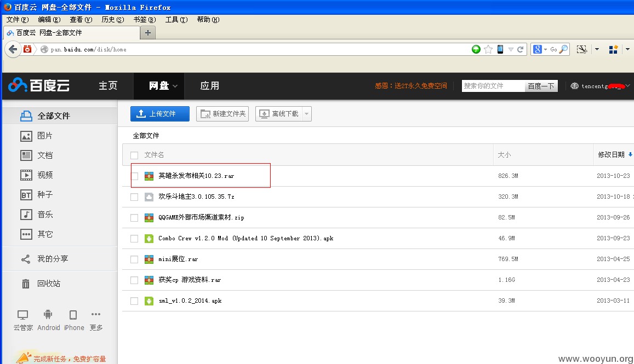This screenshot has width=634, height=364.
Task: Click the Android client icon
Action: click(x=48, y=314)
